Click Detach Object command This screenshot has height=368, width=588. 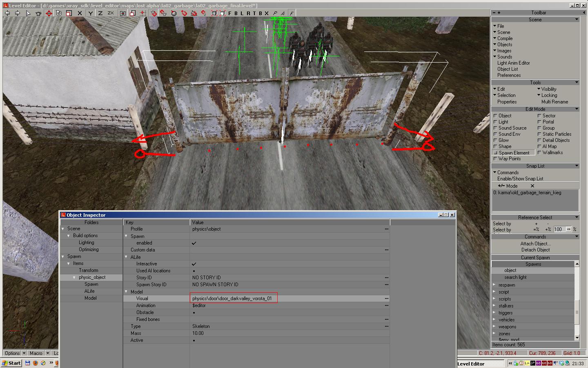pos(535,250)
